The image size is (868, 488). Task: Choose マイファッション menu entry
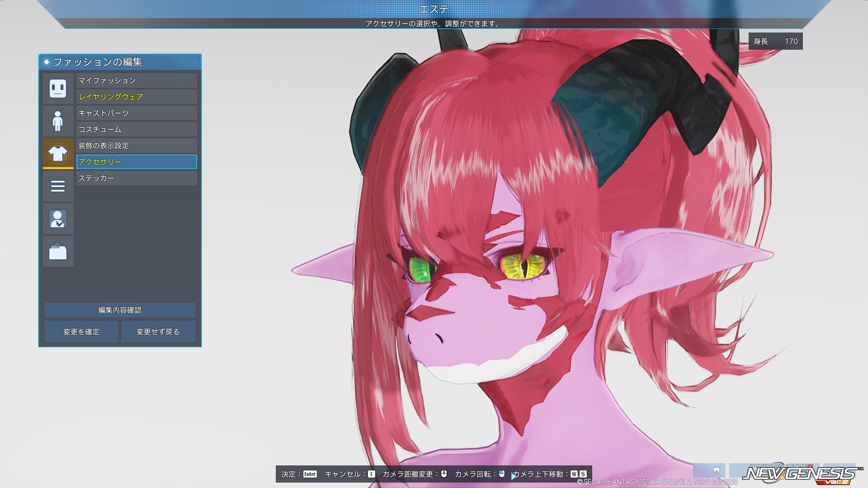pyautogui.click(x=137, y=80)
